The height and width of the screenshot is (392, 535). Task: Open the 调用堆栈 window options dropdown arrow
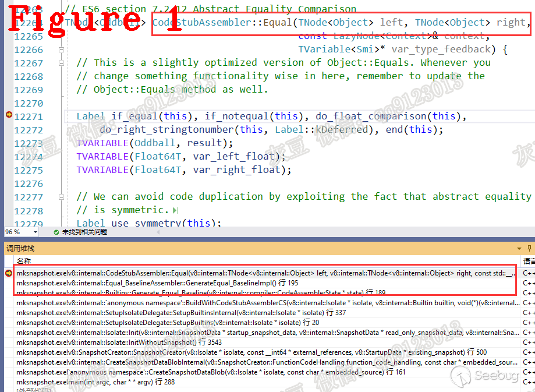coord(519,249)
